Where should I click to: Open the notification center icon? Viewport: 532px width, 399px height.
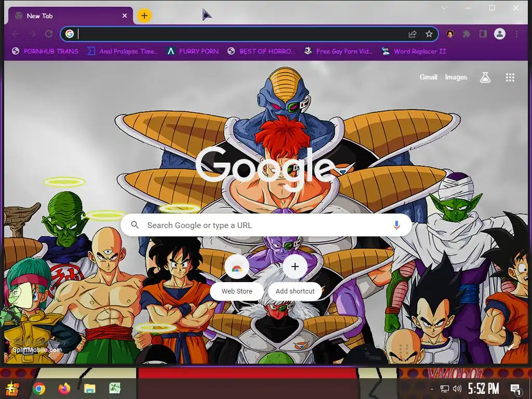pyautogui.click(x=515, y=389)
